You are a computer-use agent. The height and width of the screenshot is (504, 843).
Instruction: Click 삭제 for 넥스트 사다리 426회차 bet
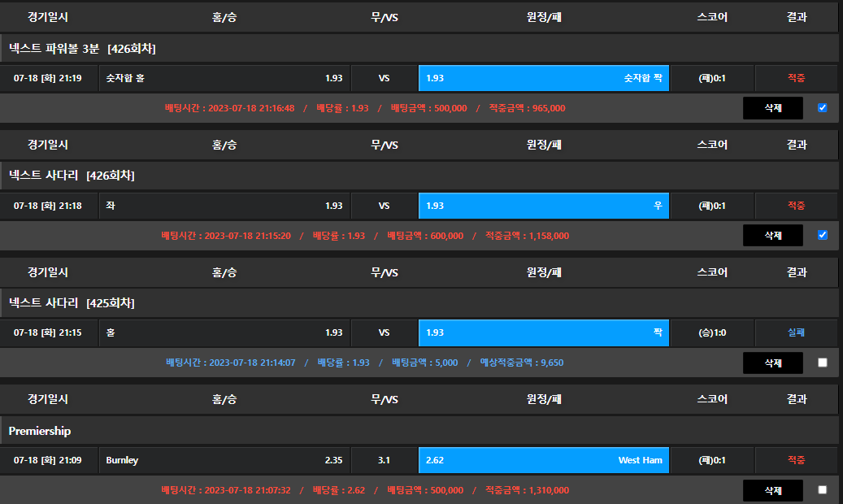(772, 236)
